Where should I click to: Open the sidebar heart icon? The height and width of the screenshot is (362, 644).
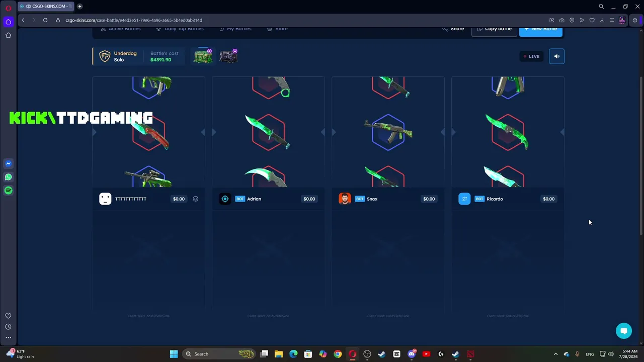pos(8,316)
